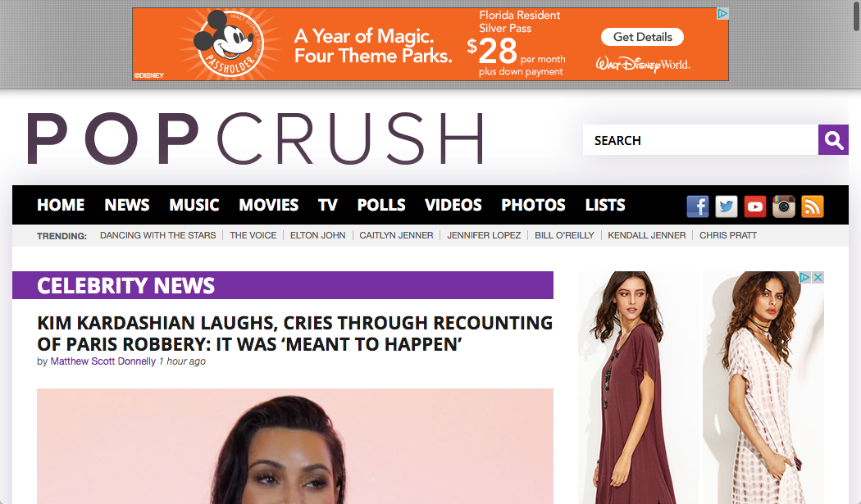
Task: Click the PopCrush site logo
Action: coord(255,138)
